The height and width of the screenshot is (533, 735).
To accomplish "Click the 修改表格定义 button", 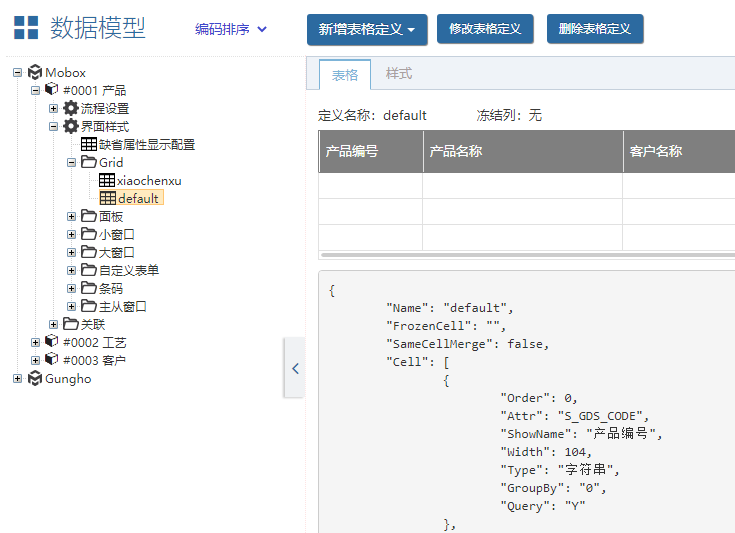I will (485, 30).
